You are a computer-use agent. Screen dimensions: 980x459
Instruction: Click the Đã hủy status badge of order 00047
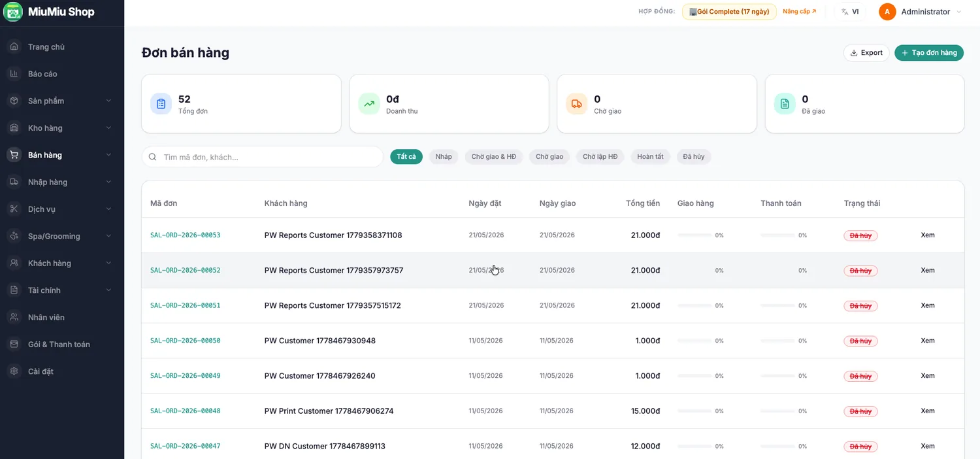click(860, 447)
